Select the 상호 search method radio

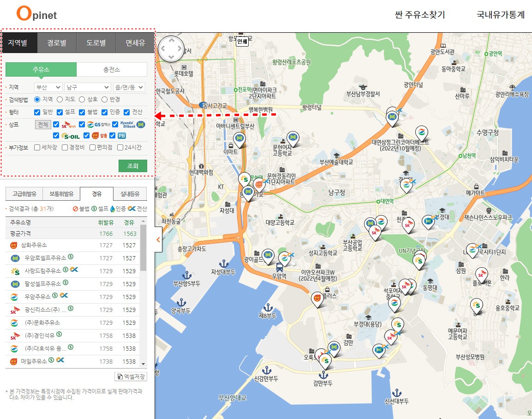(x=82, y=99)
